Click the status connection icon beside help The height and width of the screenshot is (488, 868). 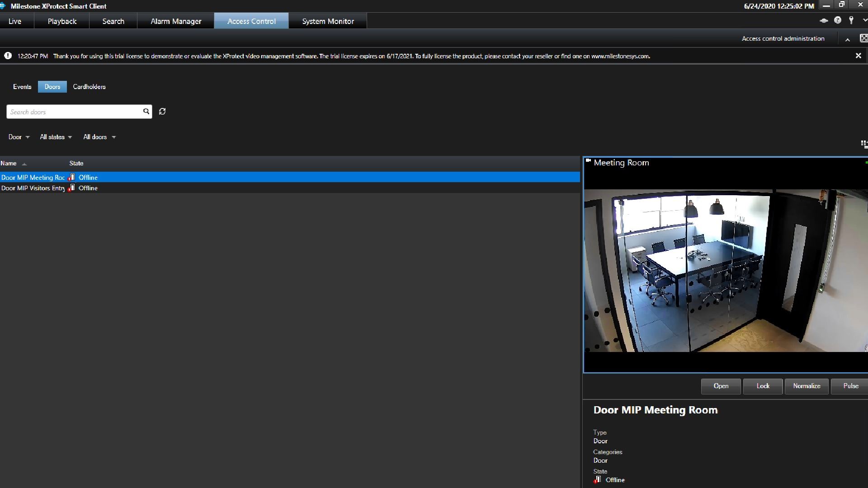pos(824,20)
